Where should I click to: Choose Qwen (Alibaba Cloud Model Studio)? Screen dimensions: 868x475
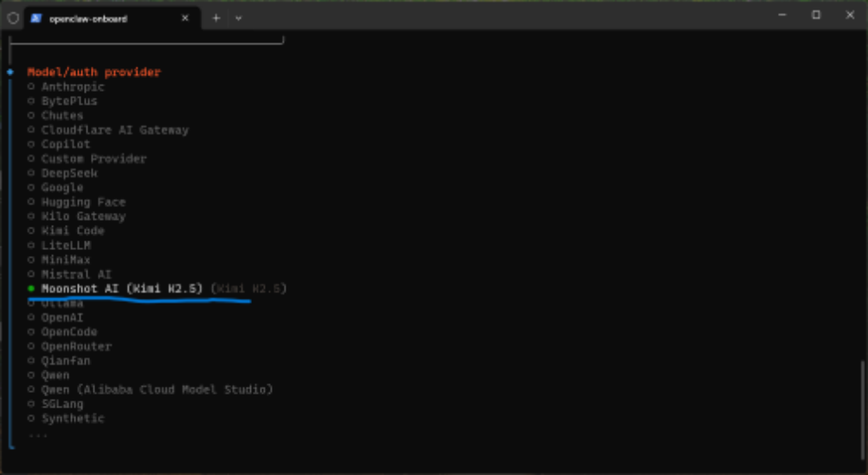[x=157, y=389]
